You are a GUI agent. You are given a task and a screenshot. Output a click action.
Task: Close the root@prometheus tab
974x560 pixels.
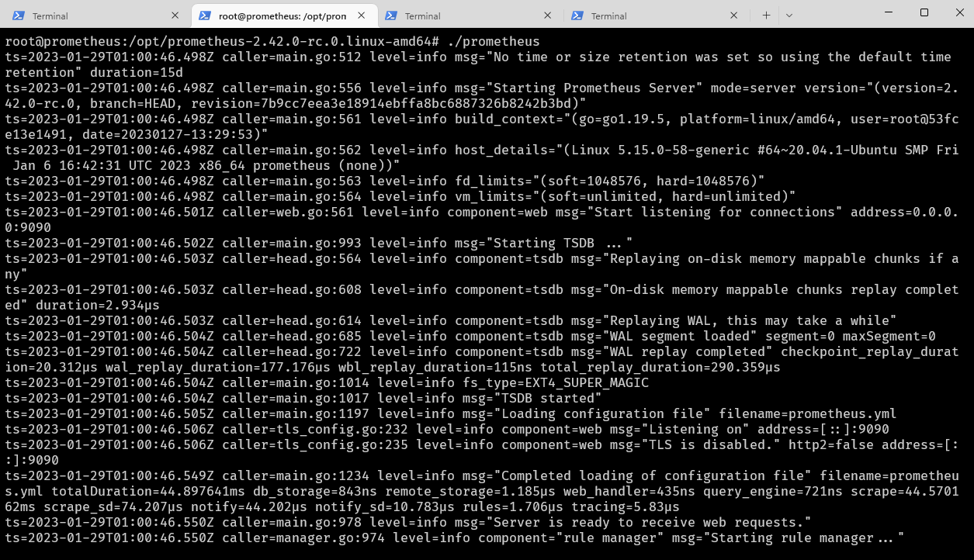pos(361,15)
